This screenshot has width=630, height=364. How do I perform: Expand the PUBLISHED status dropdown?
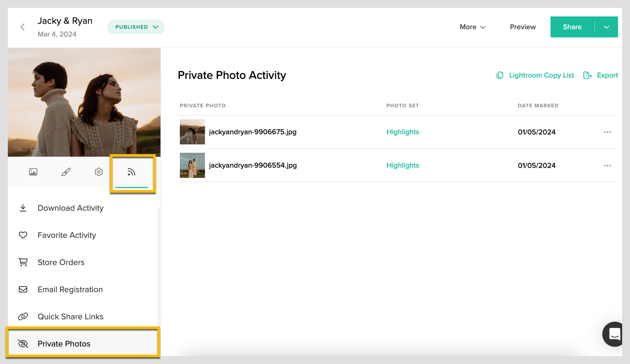(x=136, y=27)
